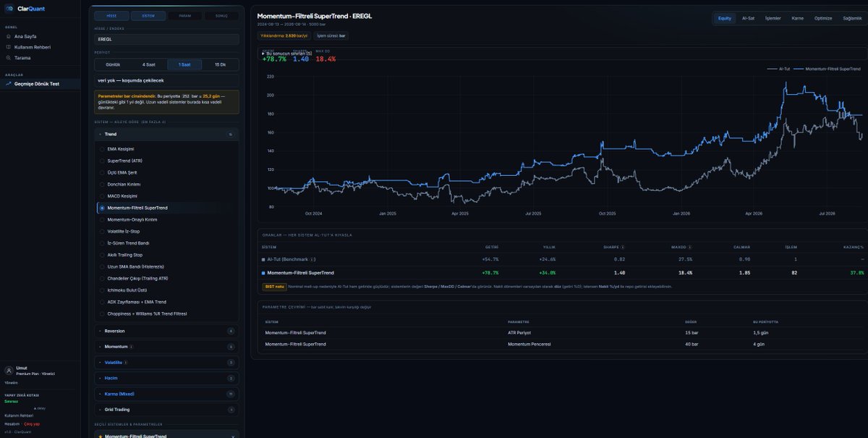The width and height of the screenshot is (868, 438).
Task: Select the 4 Saat period button
Action: tap(149, 64)
